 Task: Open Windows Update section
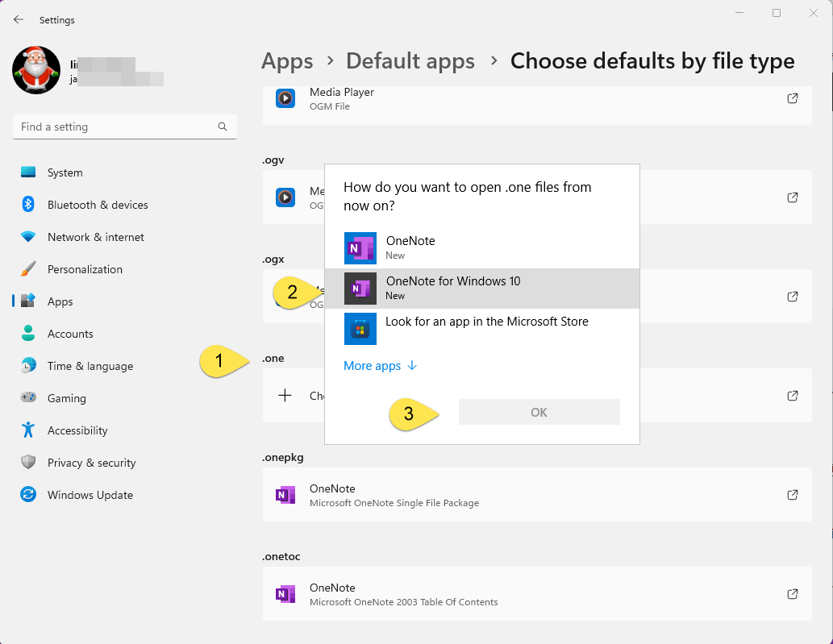(90, 495)
